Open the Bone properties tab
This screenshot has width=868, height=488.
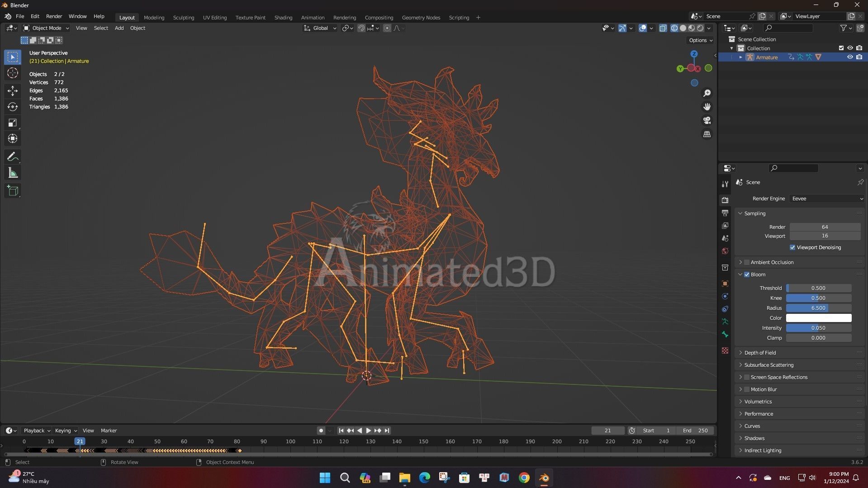pyautogui.click(x=725, y=334)
